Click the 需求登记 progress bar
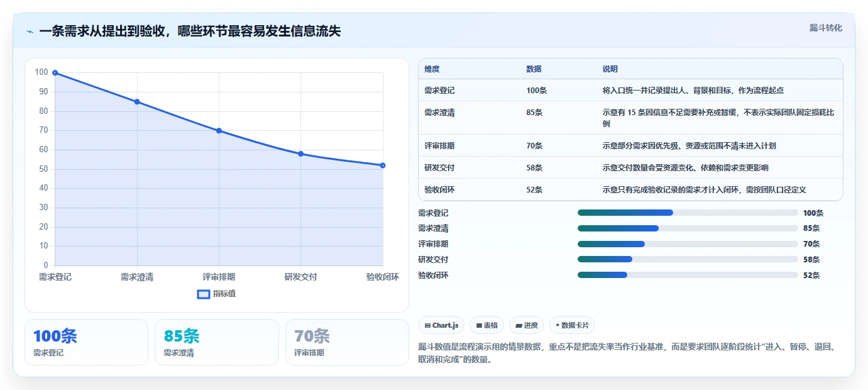Screen dimensions: 868x390 pos(688,213)
